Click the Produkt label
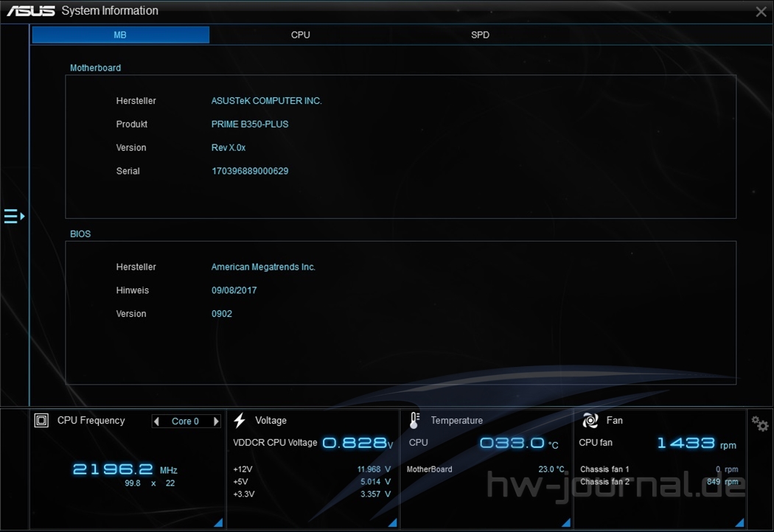Image resolution: width=774 pixels, height=532 pixels. (132, 125)
